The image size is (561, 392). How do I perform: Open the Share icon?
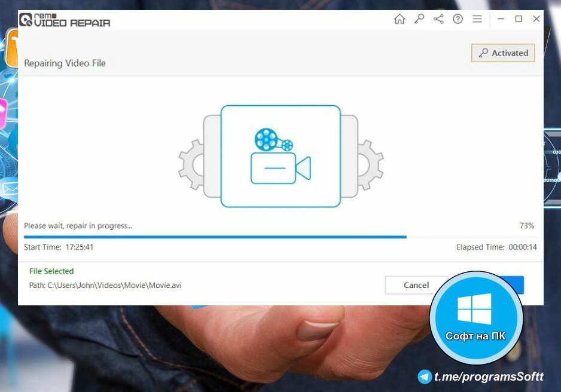tap(438, 19)
